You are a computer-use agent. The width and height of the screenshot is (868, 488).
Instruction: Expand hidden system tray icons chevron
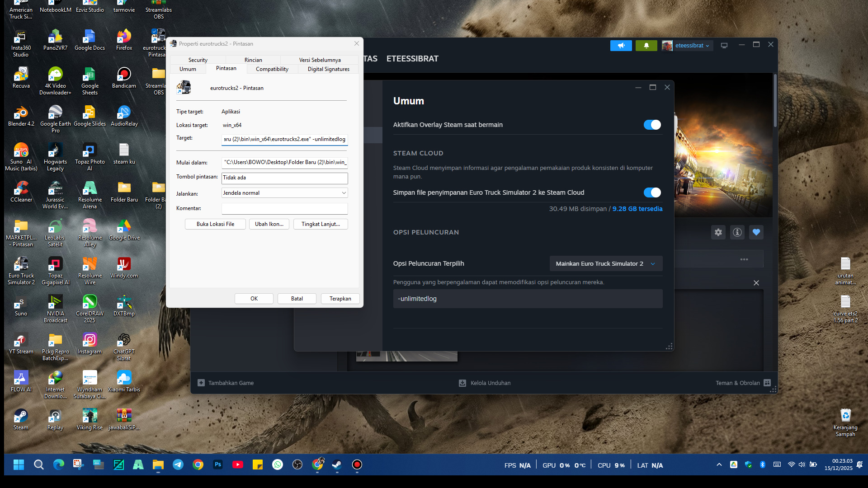[719, 465]
